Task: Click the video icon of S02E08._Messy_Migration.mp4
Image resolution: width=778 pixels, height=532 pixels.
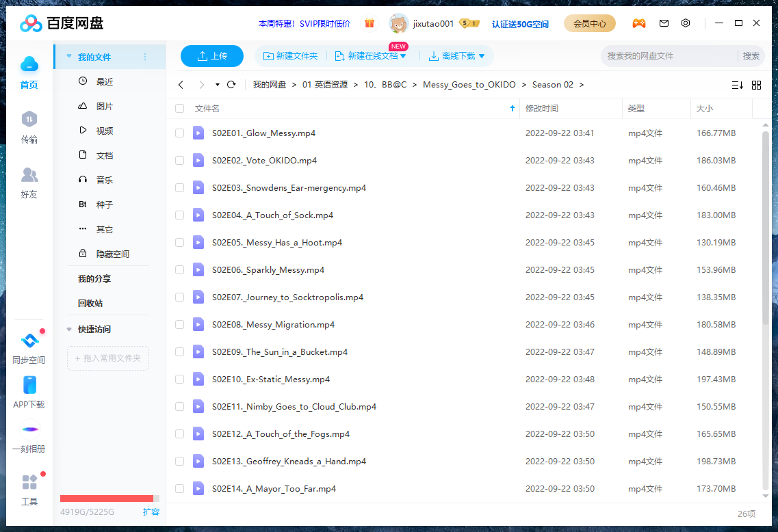Action: click(198, 324)
